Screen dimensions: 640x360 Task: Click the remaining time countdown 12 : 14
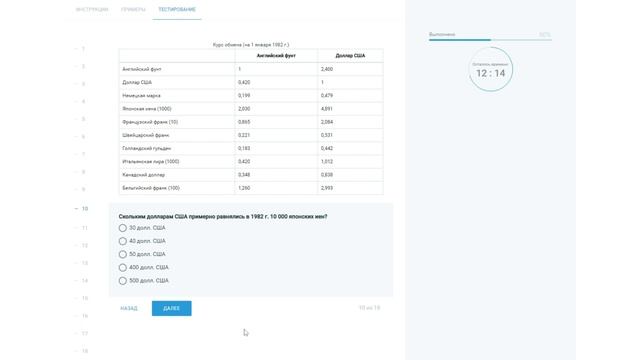pos(491,73)
